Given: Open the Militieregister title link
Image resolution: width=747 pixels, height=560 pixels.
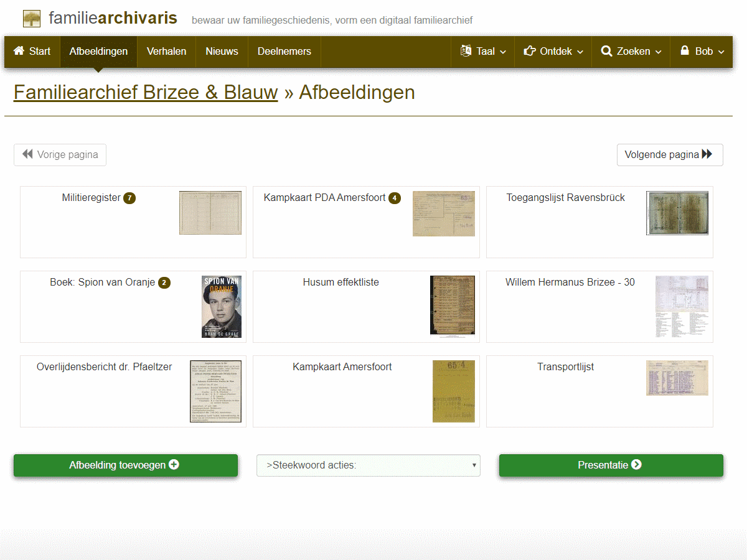Looking at the screenshot, I should 91,197.
